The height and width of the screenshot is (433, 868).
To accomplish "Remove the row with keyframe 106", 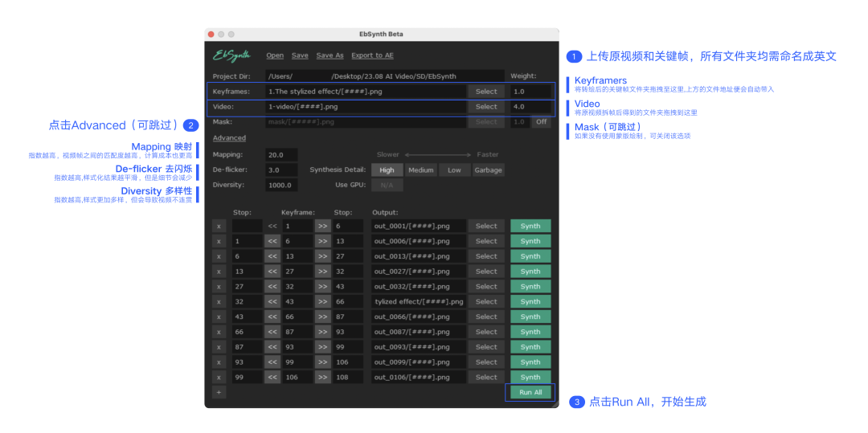I will pyautogui.click(x=219, y=377).
